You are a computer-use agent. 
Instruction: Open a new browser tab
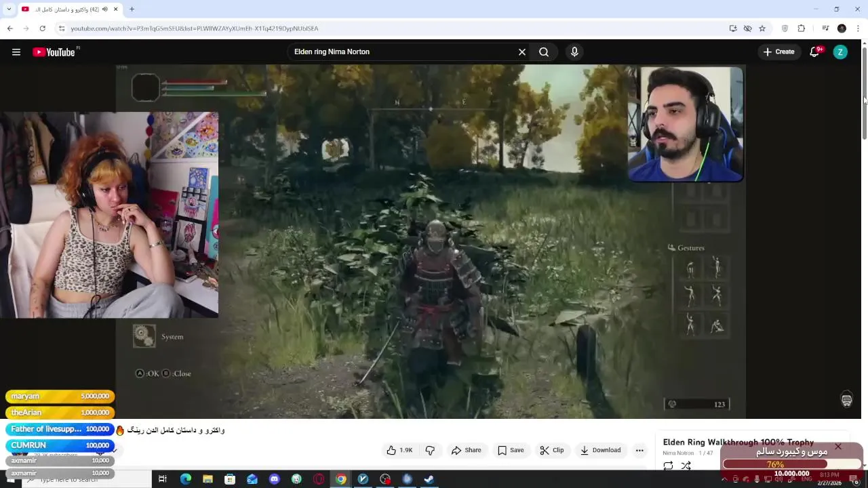(132, 9)
